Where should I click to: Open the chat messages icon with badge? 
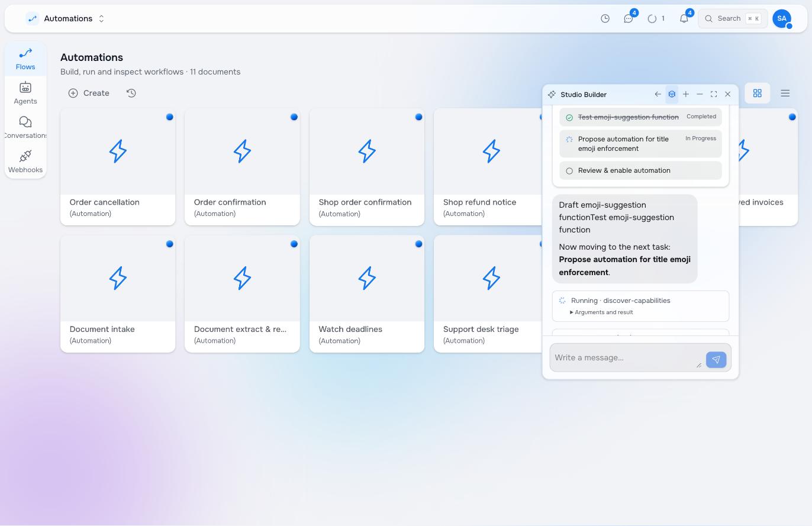click(629, 18)
